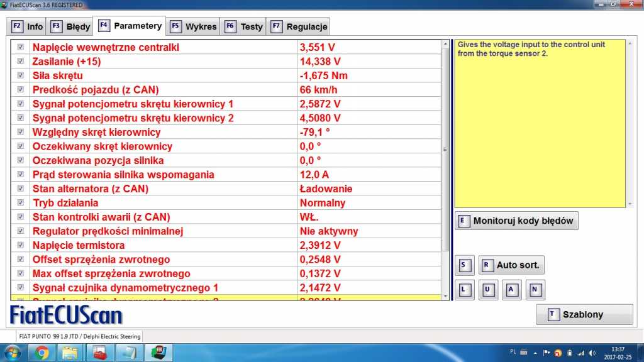Click the Monitoruj kody błędów button
644x362 pixels.
pyautogui.click(x=516, y=221)
